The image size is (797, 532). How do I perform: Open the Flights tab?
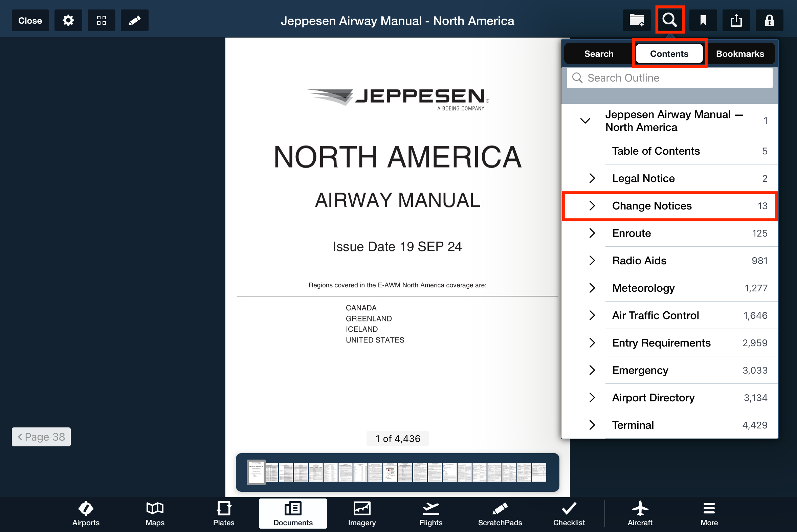tap(431, 514)
